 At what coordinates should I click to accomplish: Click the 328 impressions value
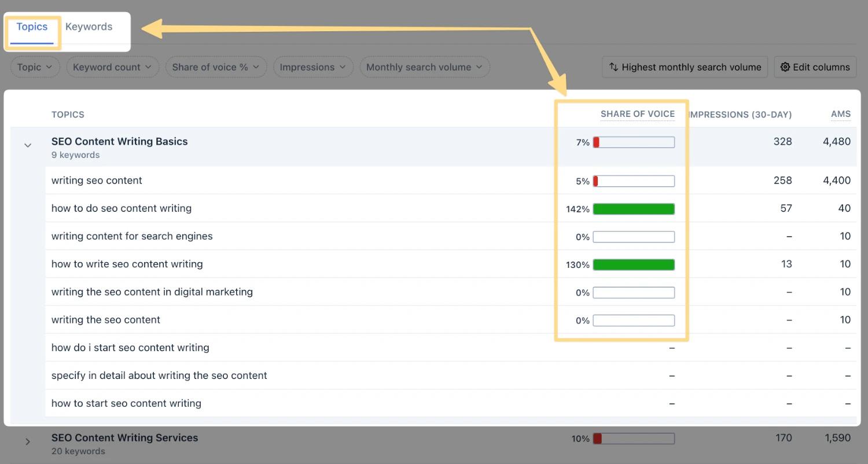pyautogui.click(x=782, y=141)
